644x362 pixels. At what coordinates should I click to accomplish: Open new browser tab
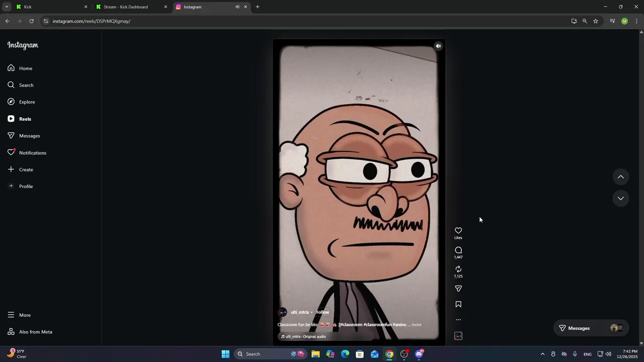[x=258, y=7]
